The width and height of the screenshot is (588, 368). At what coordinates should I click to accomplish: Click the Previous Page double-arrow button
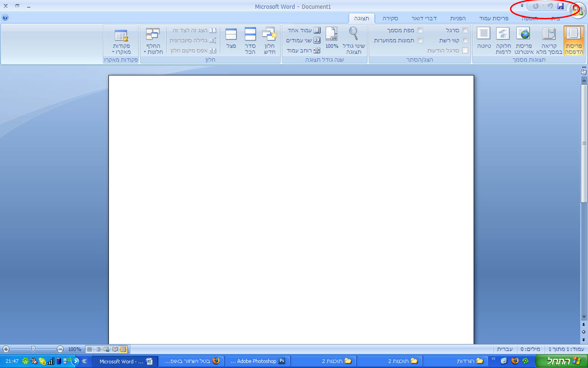[x=584, y=324]
